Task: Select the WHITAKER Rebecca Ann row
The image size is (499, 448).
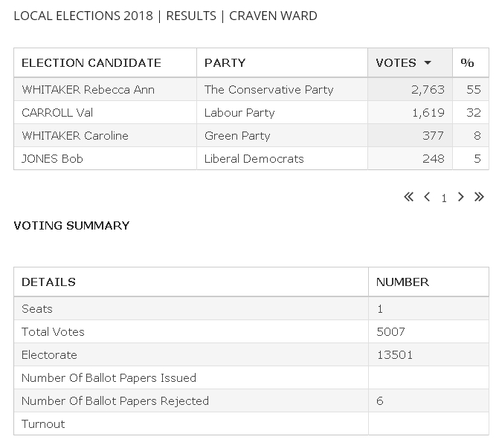Action: pos(88,90)
